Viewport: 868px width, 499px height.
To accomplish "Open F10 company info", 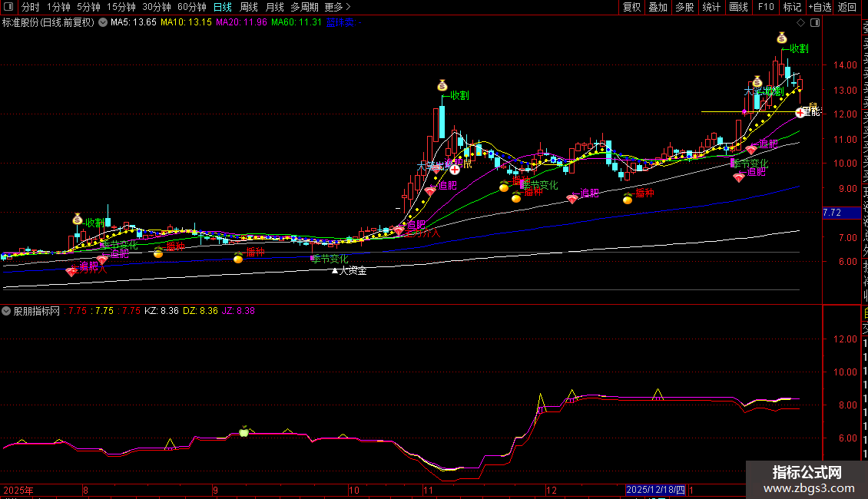I will (x=766, y=7).
